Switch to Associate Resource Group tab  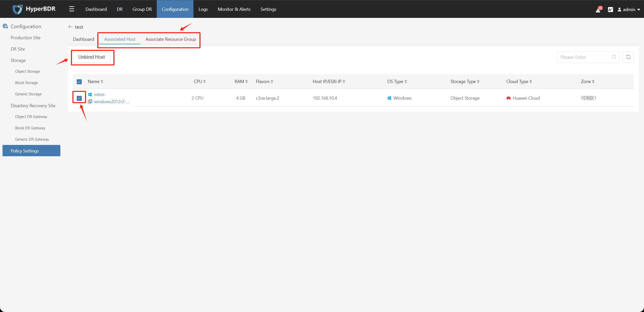point(171,39)
